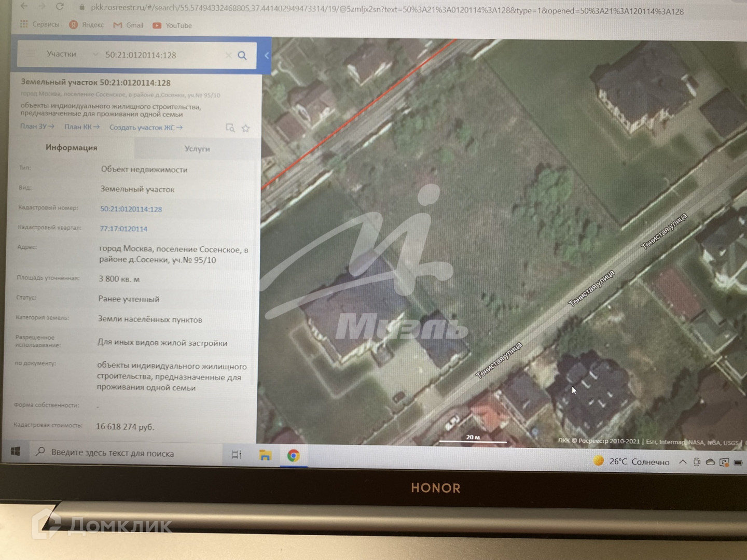Open the Сервисы apps grid bookmark
747x560 pixels.
click(x=39, y=24)
